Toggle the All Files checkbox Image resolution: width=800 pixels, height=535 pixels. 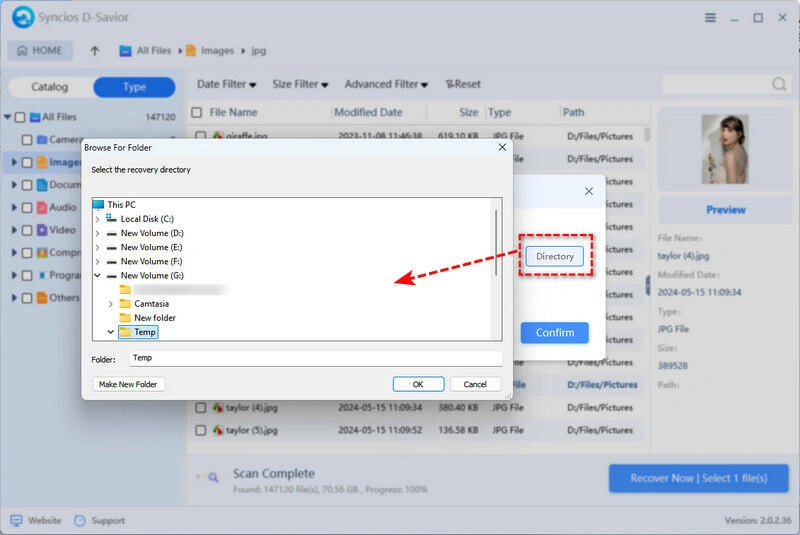(20, 117)
